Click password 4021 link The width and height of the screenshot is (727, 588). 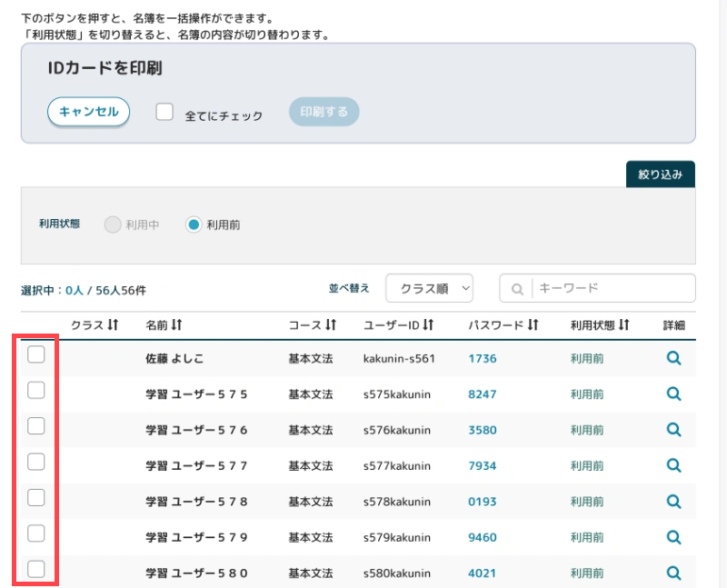[x=483, y=573]
